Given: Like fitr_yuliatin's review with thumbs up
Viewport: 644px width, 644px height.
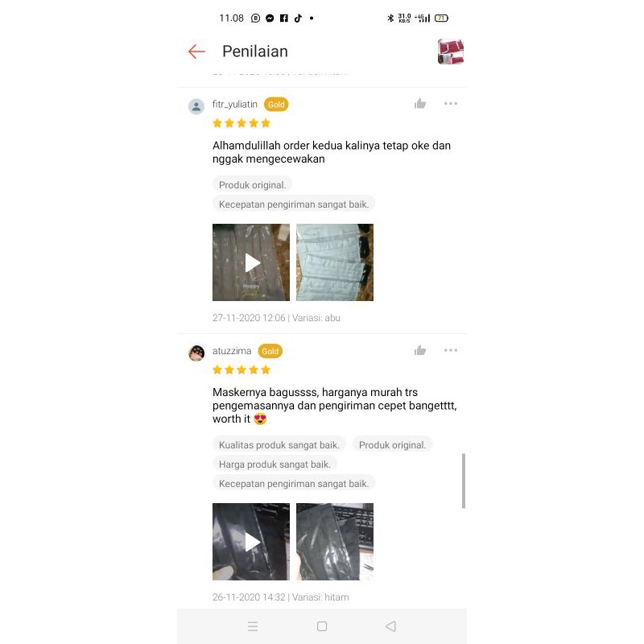Looking at the screenshot, I should [x=419, y=104].
